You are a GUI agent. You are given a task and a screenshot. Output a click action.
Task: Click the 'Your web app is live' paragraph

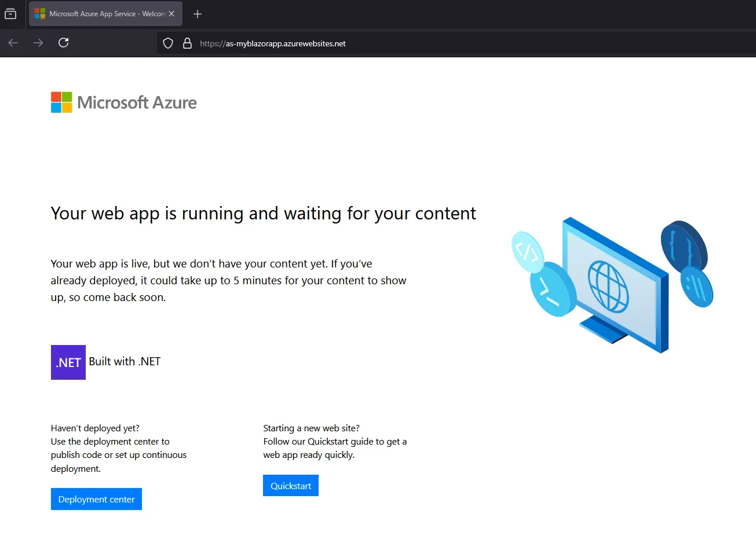point(228,281)
